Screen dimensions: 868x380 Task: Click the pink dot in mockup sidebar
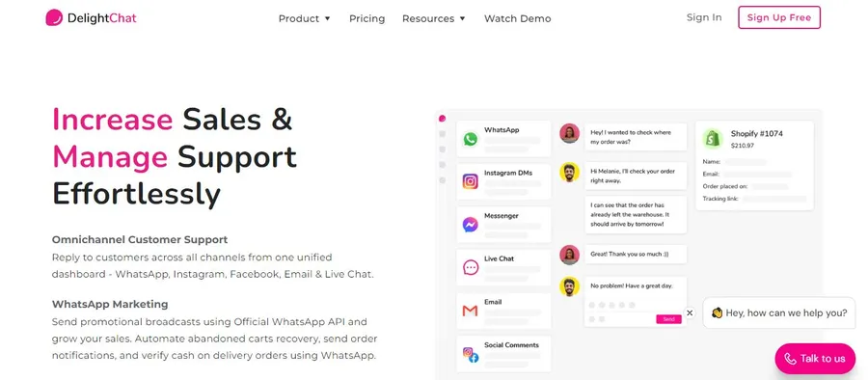(442, 118)
